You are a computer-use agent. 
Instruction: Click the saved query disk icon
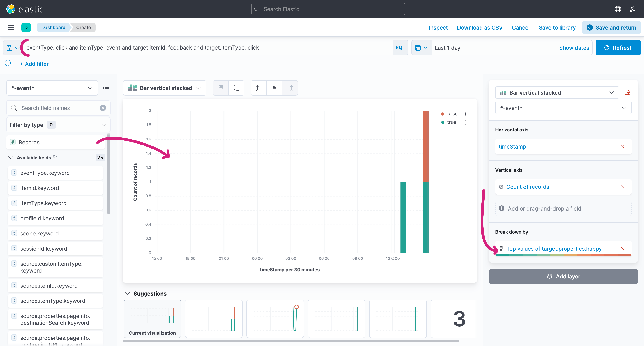(10, 48)
